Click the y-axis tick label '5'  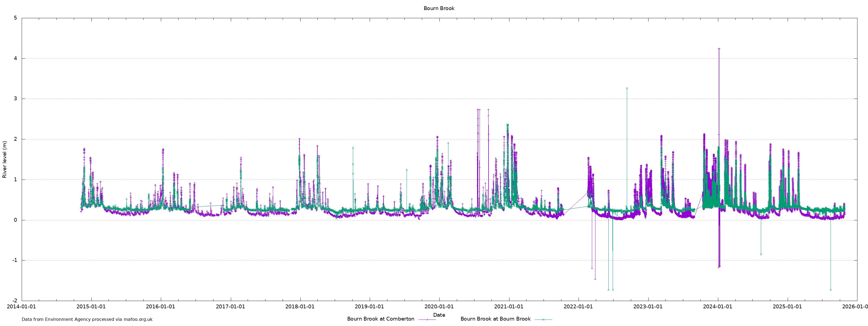click(15, 18)
